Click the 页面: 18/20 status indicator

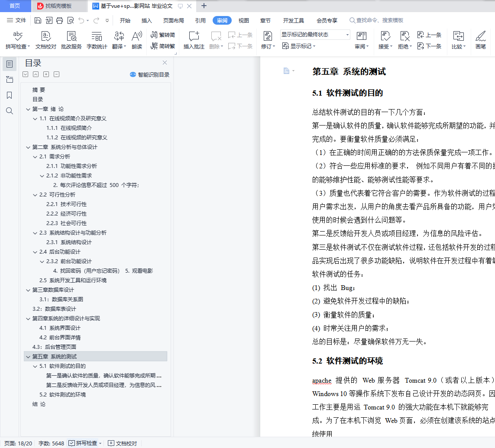tap(18, 443)
